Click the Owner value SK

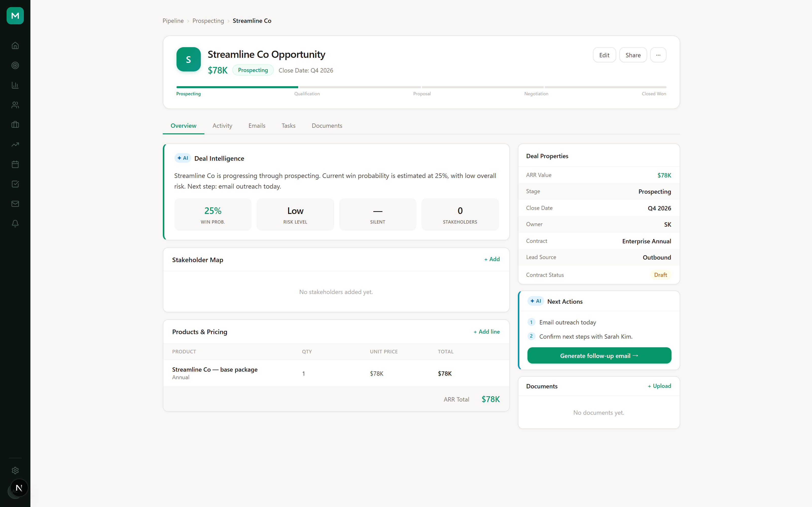667,225
